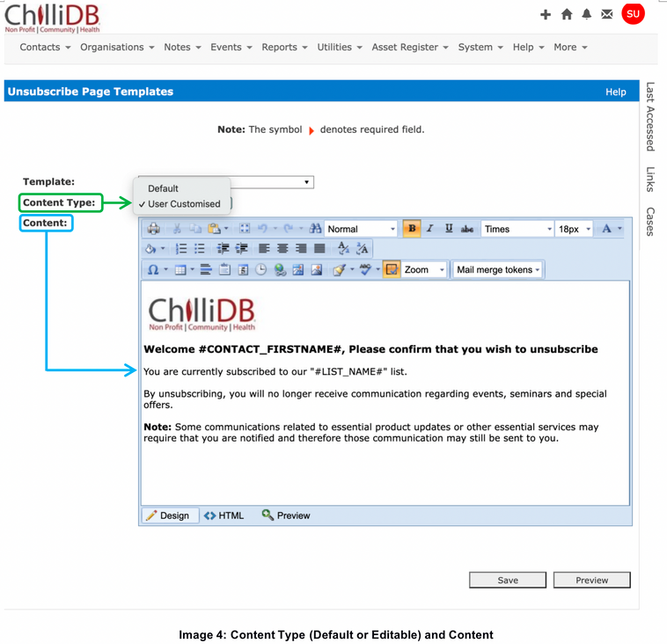Screen dimensions: 667x644
Task: Toggle Italic formatting button
Action: [430, 228]
